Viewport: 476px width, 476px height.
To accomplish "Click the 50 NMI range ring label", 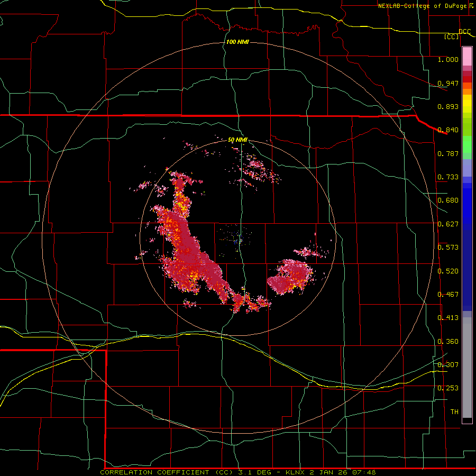I will (237, 140).
